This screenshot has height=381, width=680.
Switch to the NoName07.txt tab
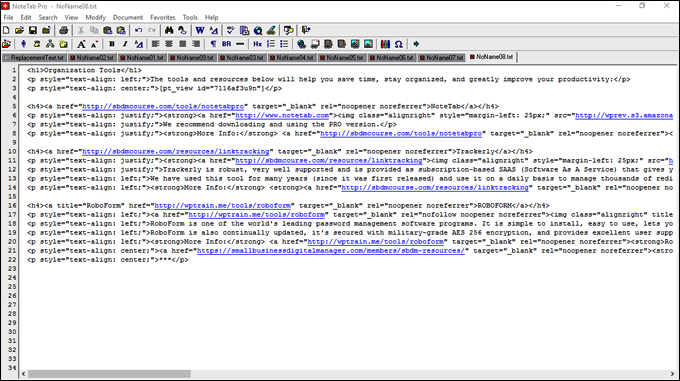441,57
